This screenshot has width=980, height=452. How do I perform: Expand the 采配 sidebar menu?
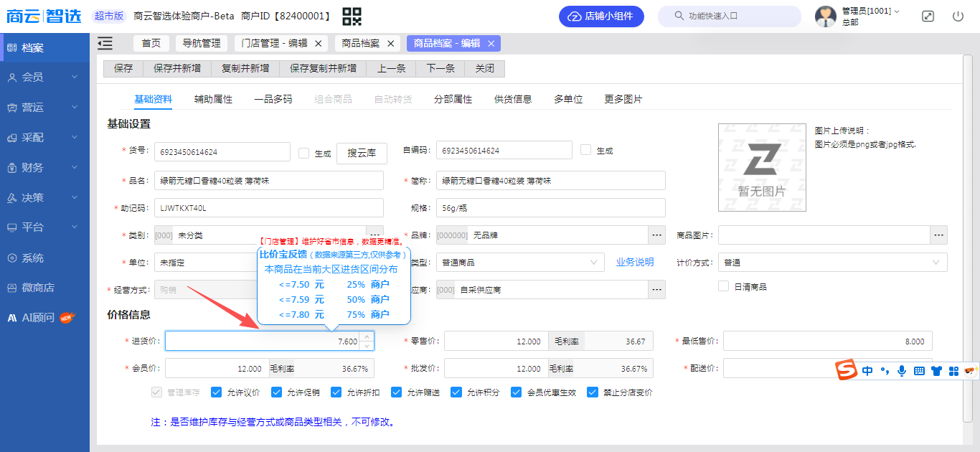point(44,137)
